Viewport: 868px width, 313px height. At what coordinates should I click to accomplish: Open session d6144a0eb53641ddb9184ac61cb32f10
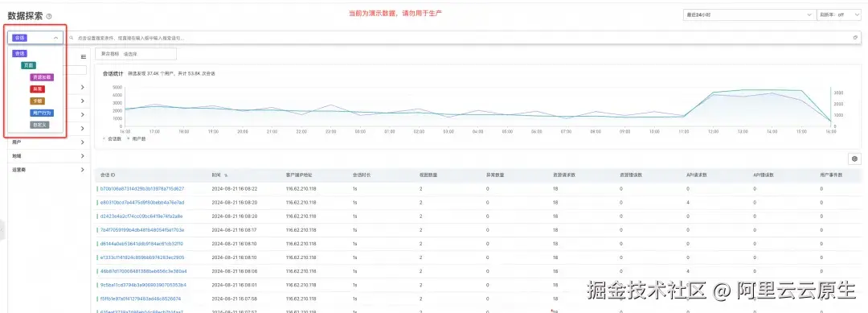(141, 244)
